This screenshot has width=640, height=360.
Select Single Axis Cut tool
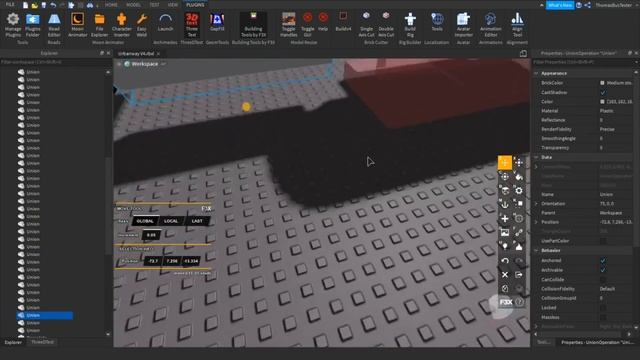(366, 25)
